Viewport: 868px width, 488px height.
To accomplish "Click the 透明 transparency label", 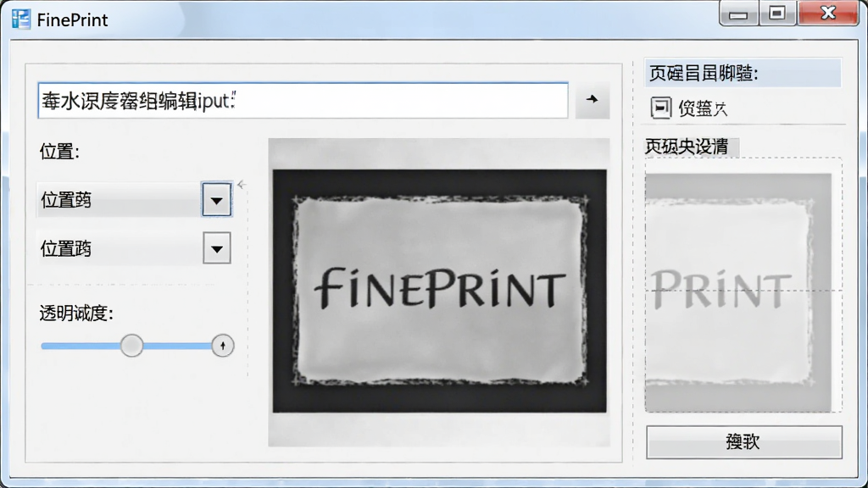I will [76, 313].
